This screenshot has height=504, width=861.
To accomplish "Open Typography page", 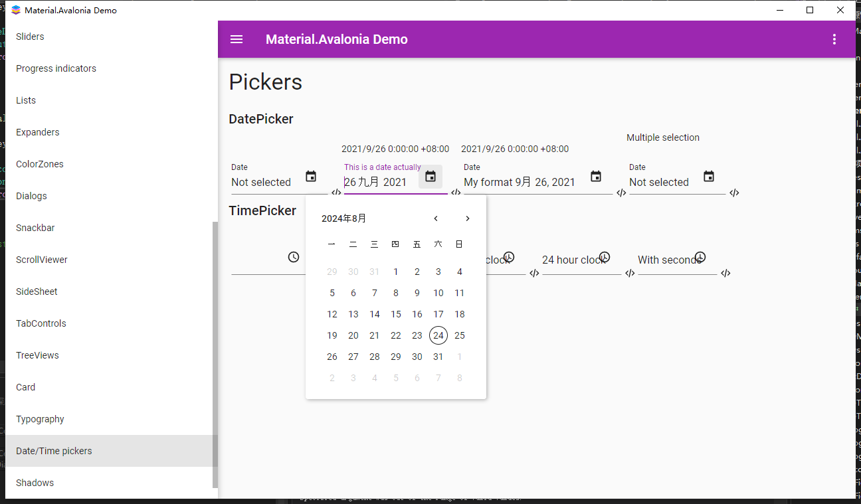I will click(109, 419).
